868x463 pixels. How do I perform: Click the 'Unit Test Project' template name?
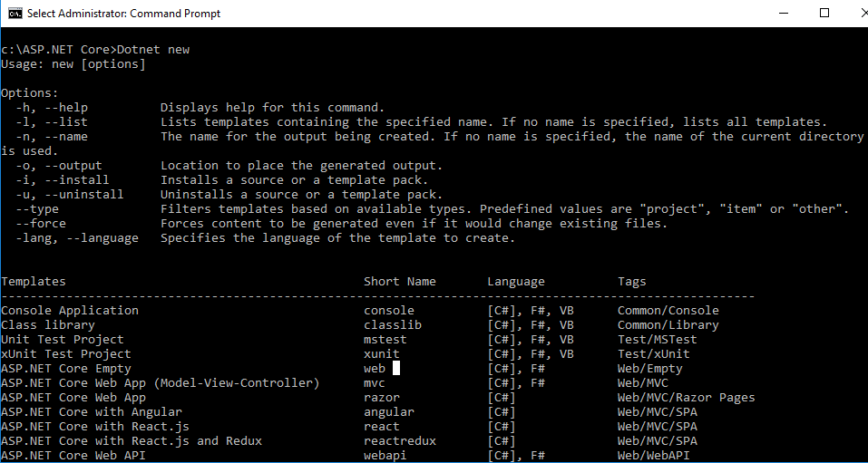(63, 339)
